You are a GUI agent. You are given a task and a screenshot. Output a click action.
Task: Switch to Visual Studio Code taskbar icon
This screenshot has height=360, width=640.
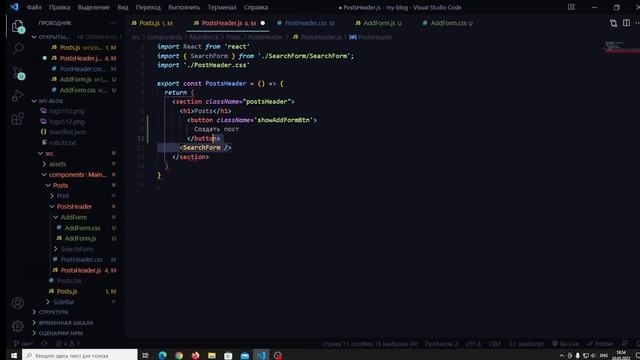[261, 355]
